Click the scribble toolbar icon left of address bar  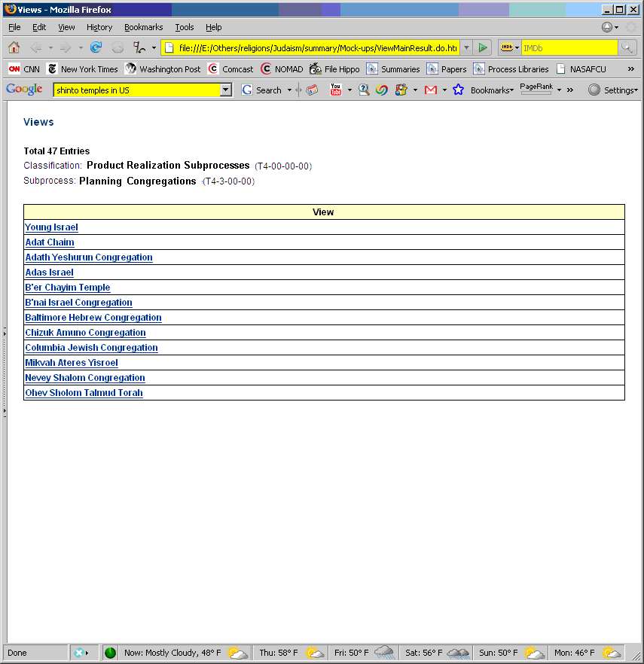pyautogui.click(x=139, y=47)
